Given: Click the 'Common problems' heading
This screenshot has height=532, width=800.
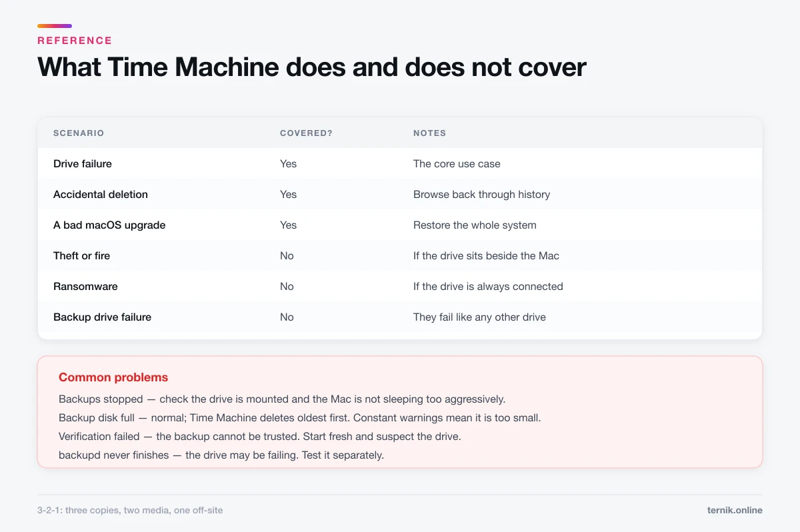Looking at the screenshot, I should (x=113, y=377).
